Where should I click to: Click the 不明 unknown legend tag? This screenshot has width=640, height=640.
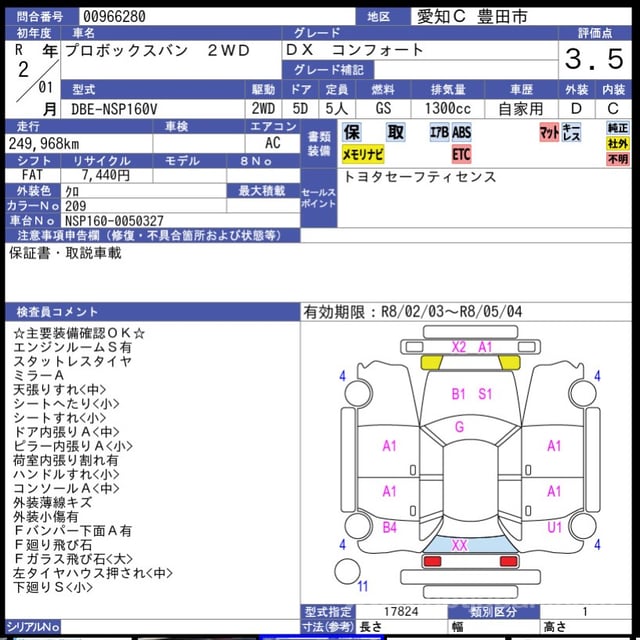tap(618, 159)
